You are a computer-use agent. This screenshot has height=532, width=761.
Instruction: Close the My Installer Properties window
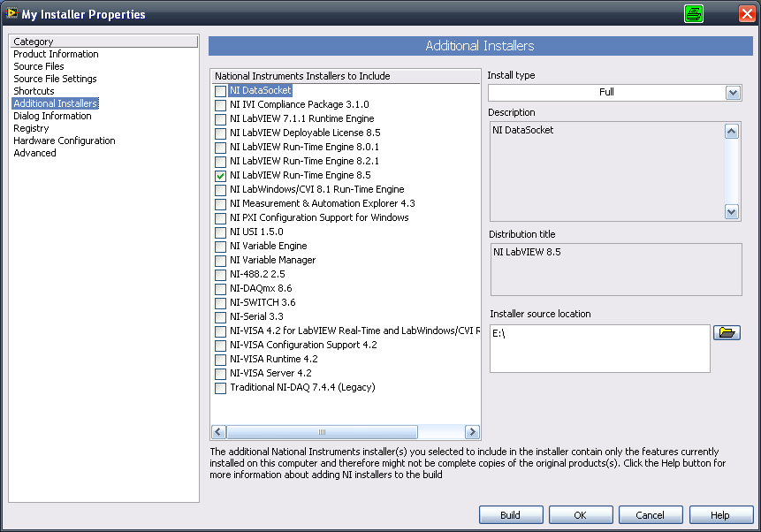(747, 14)
